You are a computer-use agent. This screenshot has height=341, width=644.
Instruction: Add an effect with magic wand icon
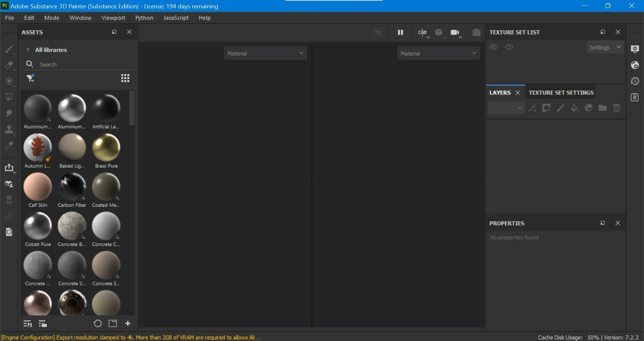click(532, 108)
